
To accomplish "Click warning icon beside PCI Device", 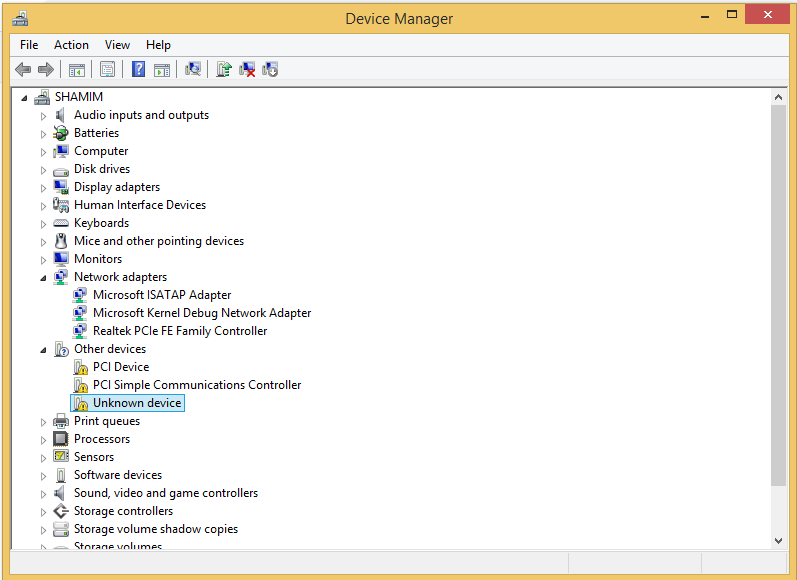I will click(x=80, y=368).
